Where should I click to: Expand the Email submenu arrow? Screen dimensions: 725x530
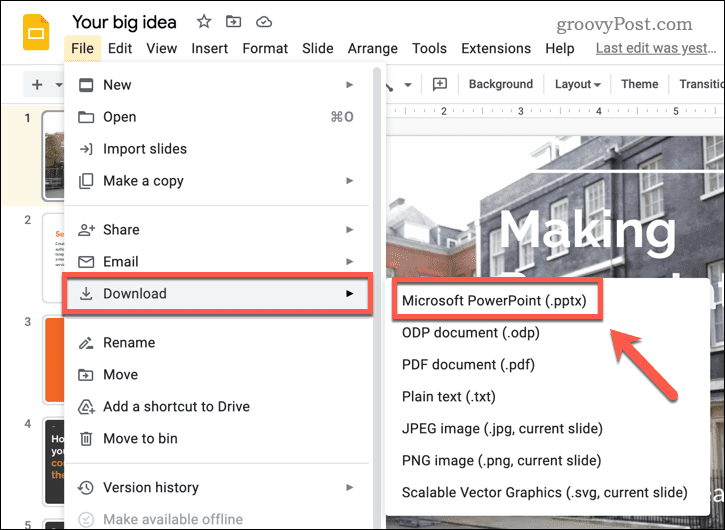(x=350, y=261)
